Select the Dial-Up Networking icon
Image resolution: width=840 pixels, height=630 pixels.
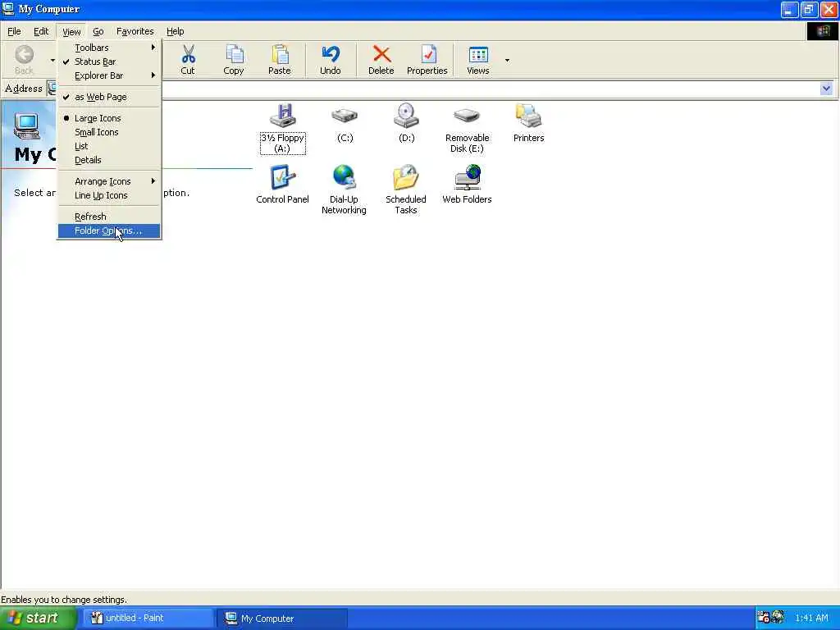tap(344, 189)
